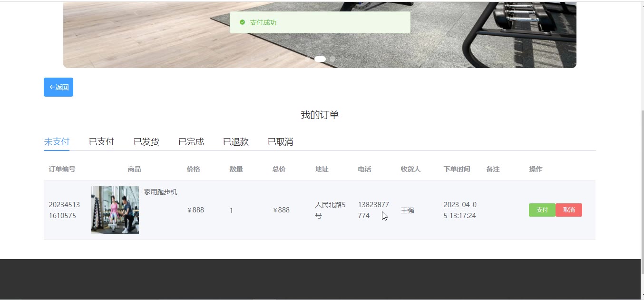Screen dimensions: 644x300
Task: Click the 支付成功 notification message
Action: click(320, 22)
